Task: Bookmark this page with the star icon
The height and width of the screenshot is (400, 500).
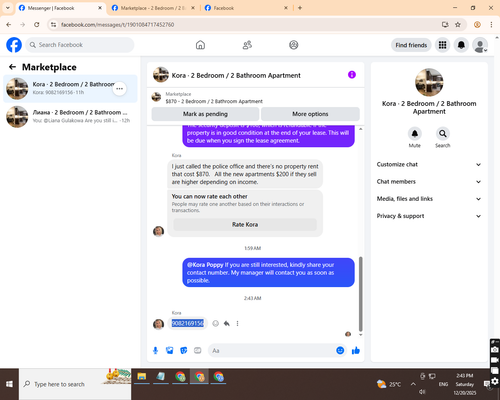Action: click(x=458, y=24)
